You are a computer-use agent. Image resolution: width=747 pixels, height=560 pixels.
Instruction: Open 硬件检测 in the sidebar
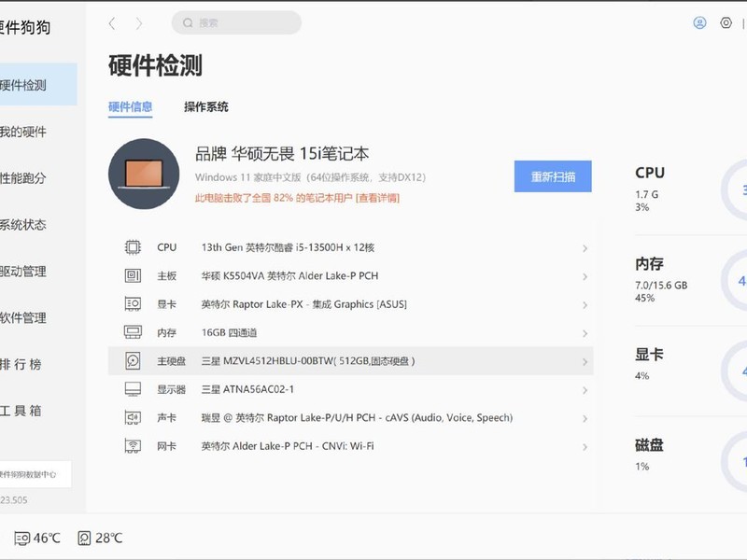point(38,85)
